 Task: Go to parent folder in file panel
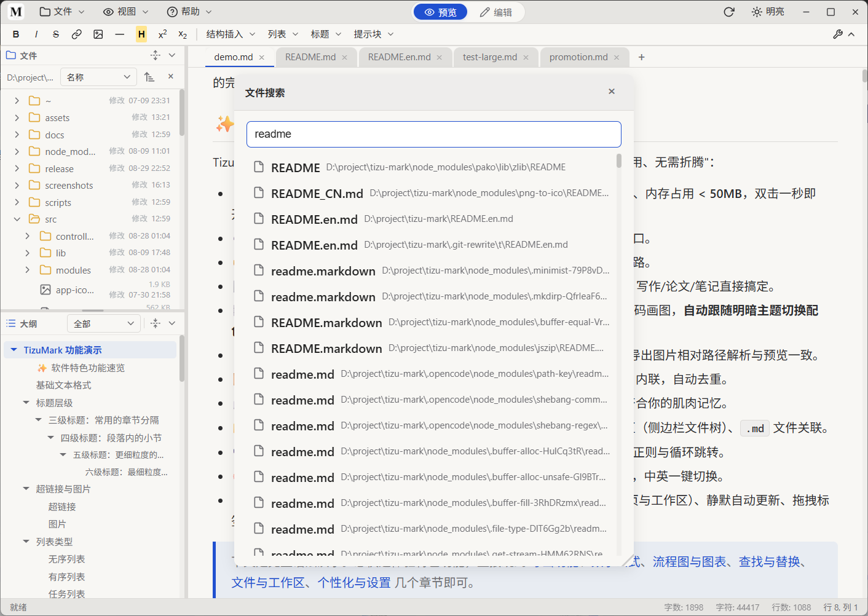click(149, 77)
